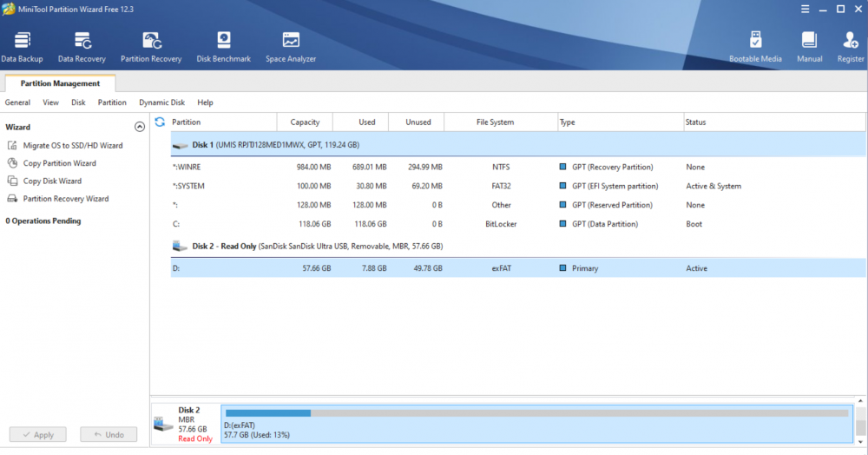Open the General menu

[x=17, y=102]
